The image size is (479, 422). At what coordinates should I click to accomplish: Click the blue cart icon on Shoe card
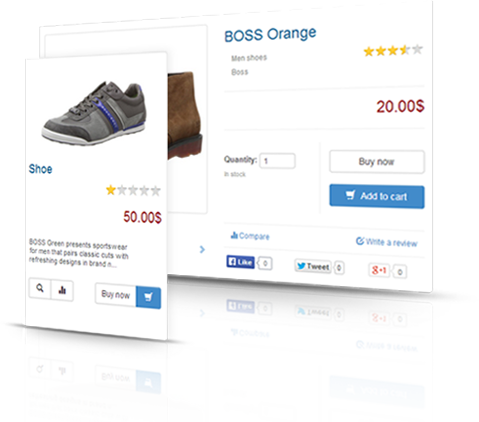tap(148, 297)
